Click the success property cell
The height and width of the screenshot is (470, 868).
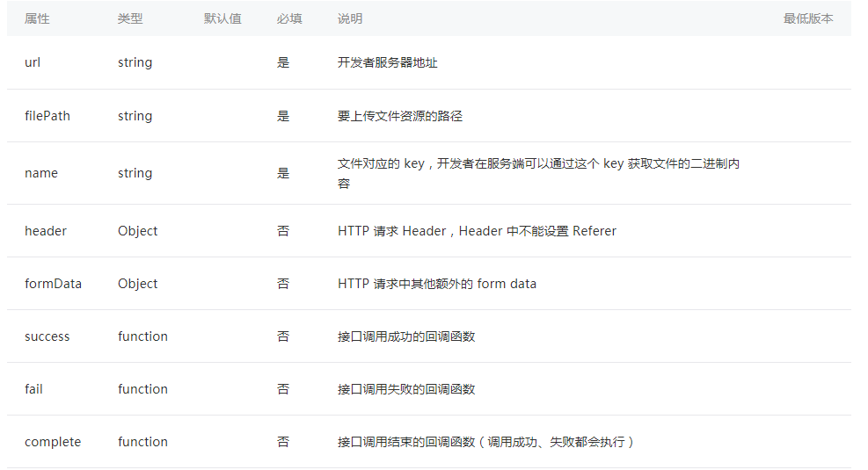point(47,336)
